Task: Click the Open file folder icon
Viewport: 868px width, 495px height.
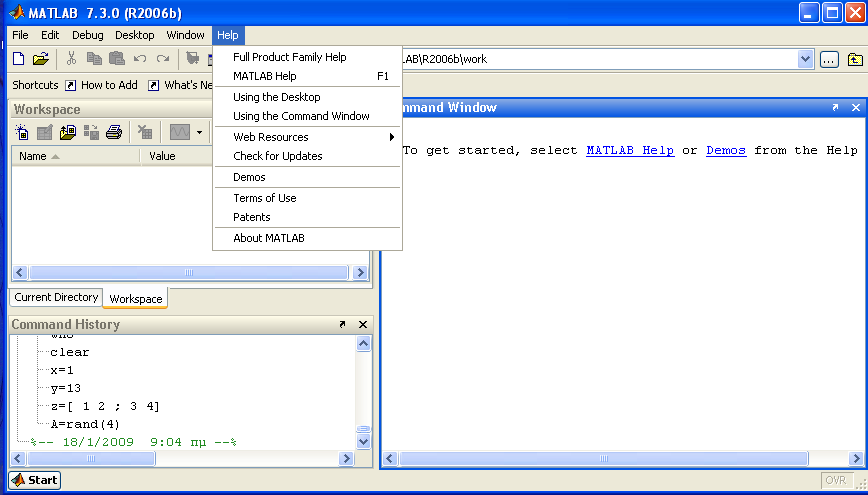Action: (40, 59)
